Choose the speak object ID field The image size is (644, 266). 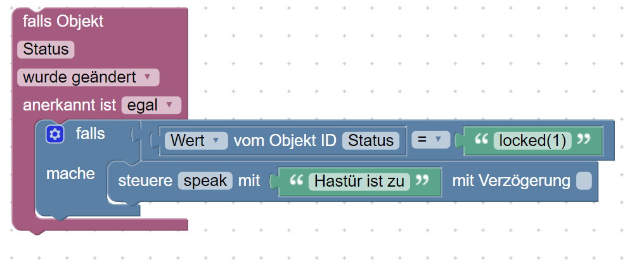[205, 181]
